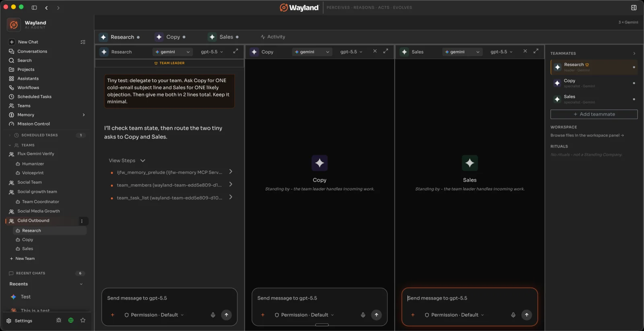The height and width of the screenshot is (331, 644).
Task: Add attachment with plus in Copy pane
Action: [x=263, y=315]
